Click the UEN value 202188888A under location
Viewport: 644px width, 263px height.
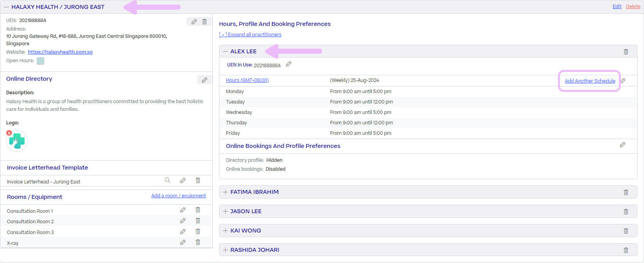click(33, 20)
